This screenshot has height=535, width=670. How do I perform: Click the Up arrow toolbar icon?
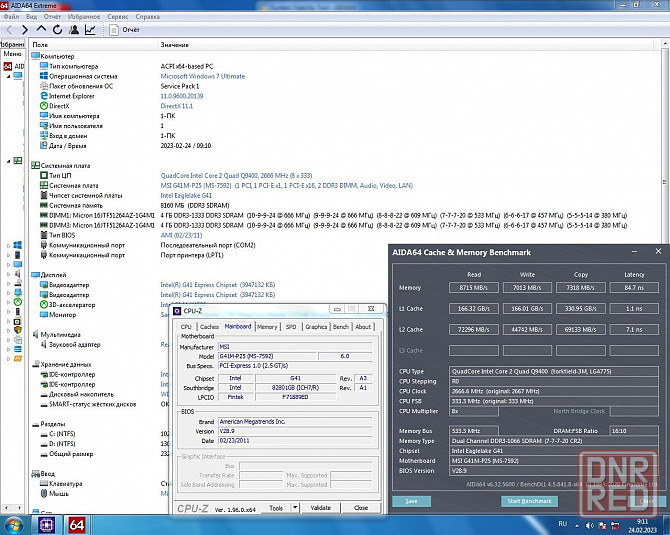tap(41, 30)
